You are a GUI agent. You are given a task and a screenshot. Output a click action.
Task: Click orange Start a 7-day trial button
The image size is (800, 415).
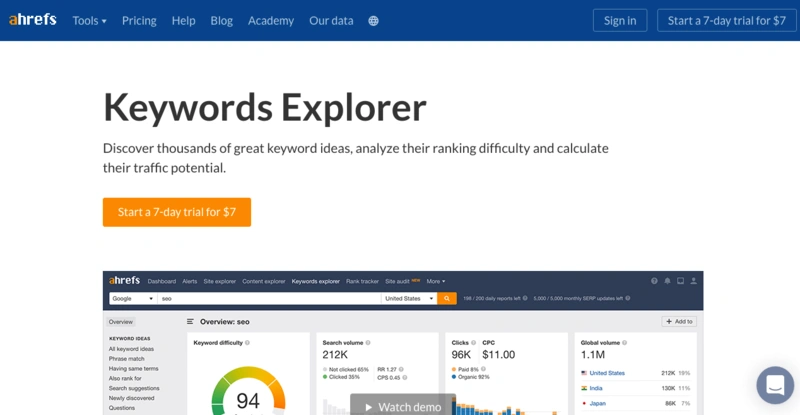(177, 212)
